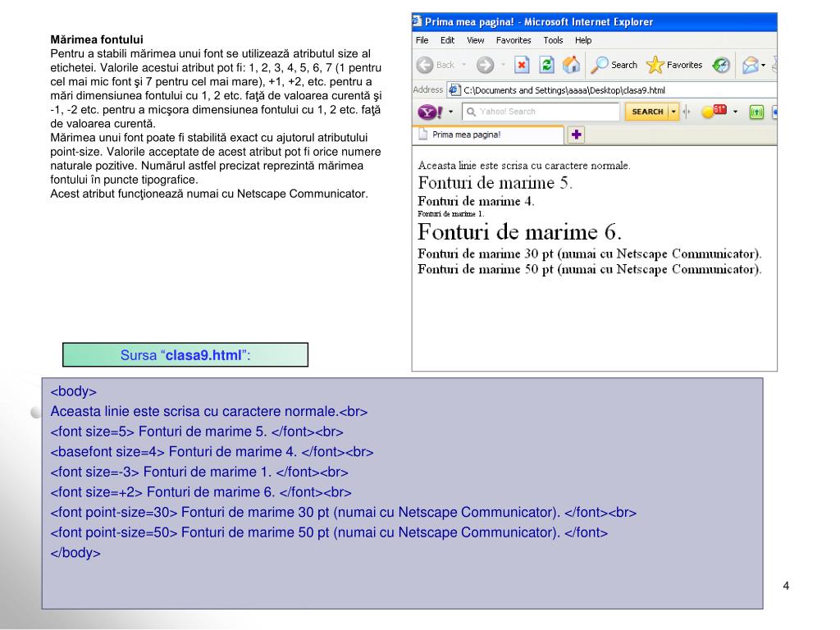
Task: Click the red X Stop icon
Action: pos(521,65)
